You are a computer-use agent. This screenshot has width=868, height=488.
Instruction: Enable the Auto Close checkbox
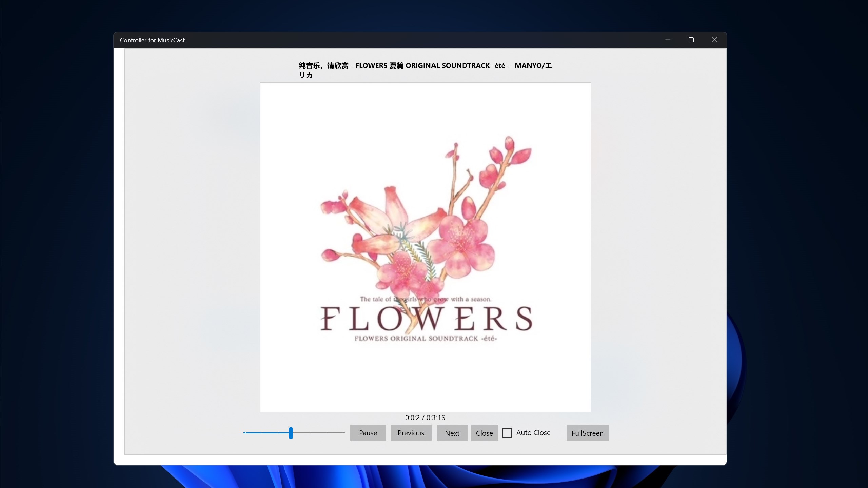[x=507, y=433]
